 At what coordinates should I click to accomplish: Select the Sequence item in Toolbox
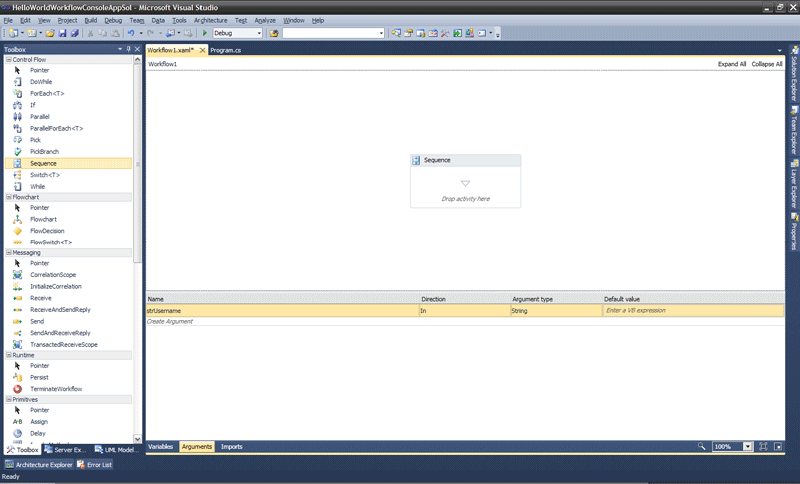click(x=68, y=163)
